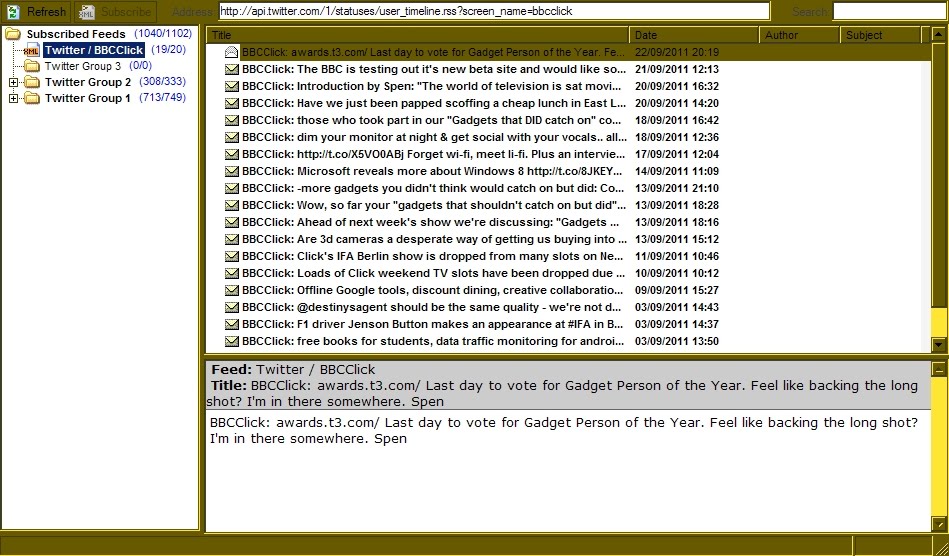The image size is (949, 556).
Task: Click the Subscribed Feeds folder icon
Action: point(13,34)
